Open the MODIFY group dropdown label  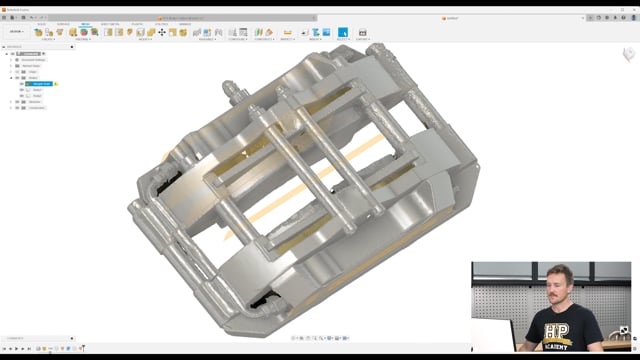point(145,39)
